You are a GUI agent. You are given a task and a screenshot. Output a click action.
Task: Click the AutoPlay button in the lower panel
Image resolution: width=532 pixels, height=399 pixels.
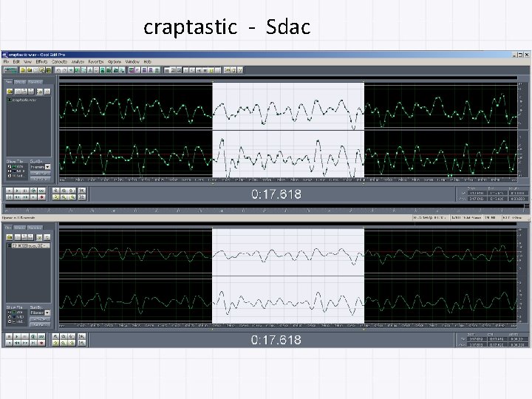(x=40, y=319)
